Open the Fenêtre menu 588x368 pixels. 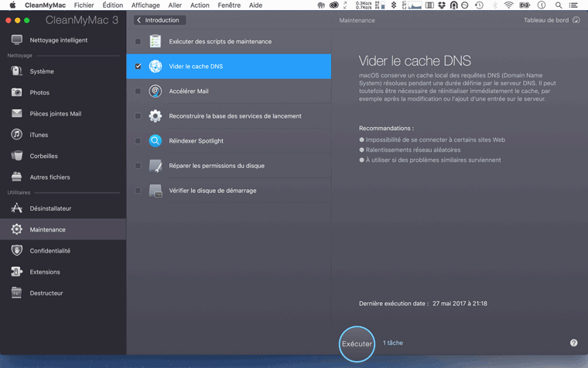tap(229, 5)
